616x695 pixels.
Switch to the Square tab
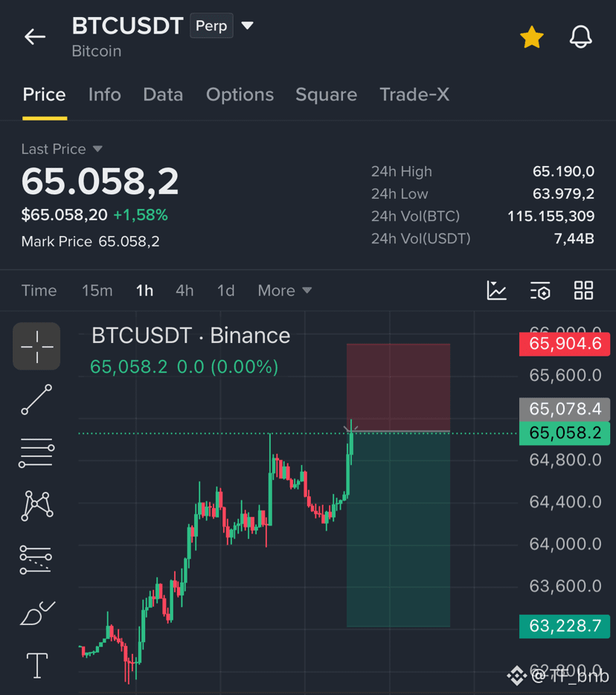click(x=326, y=95)
